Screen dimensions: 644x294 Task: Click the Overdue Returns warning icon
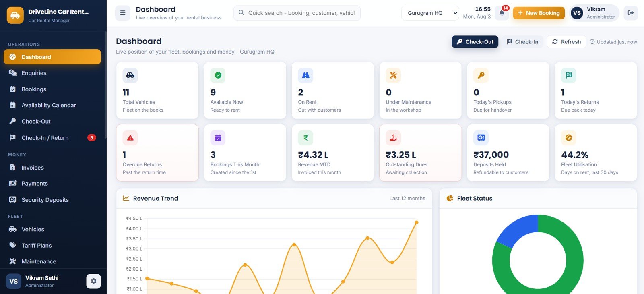pos(130,138)
